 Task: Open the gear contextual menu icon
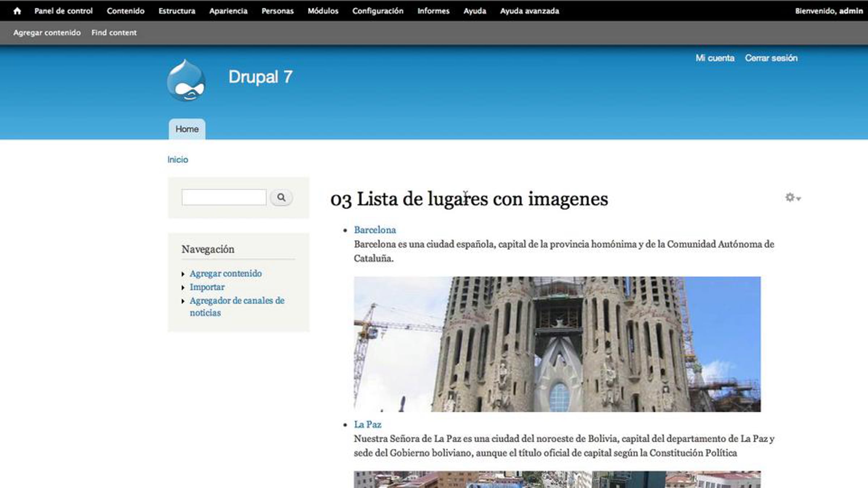[792, 197]
